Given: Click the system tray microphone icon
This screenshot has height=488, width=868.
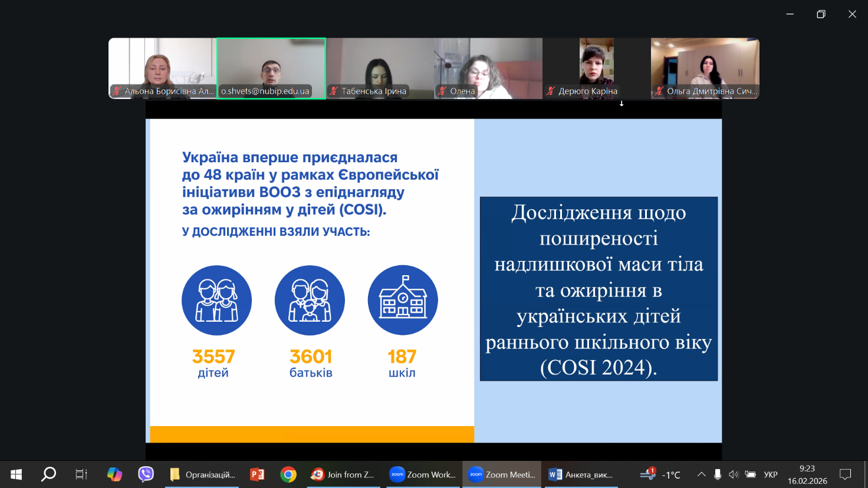Looking at the screenshot, I should (717, 474).
